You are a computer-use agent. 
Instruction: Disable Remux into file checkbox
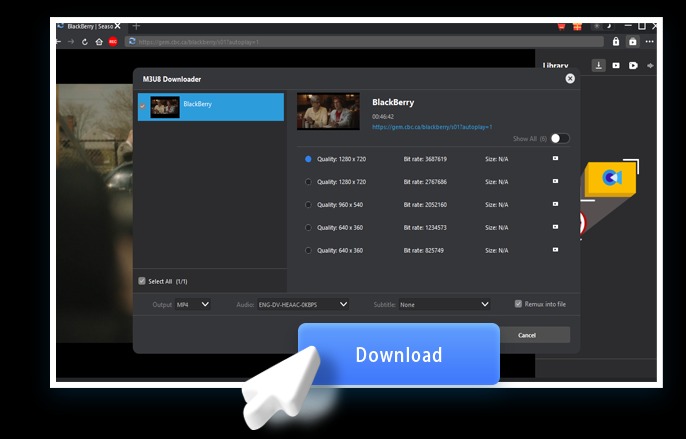pyautogui.click(x=518, y=304)
